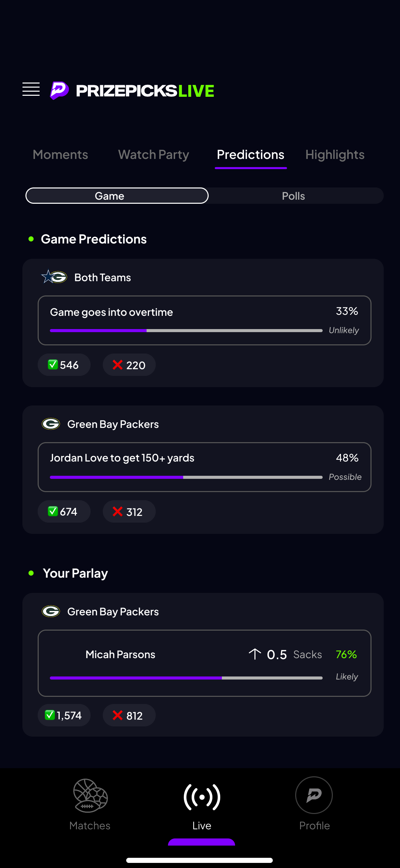Image resolution: width=400 pixels, height=868 pixels.
Task: Switch to the Watch Party tab
Action: click(153, 155)
